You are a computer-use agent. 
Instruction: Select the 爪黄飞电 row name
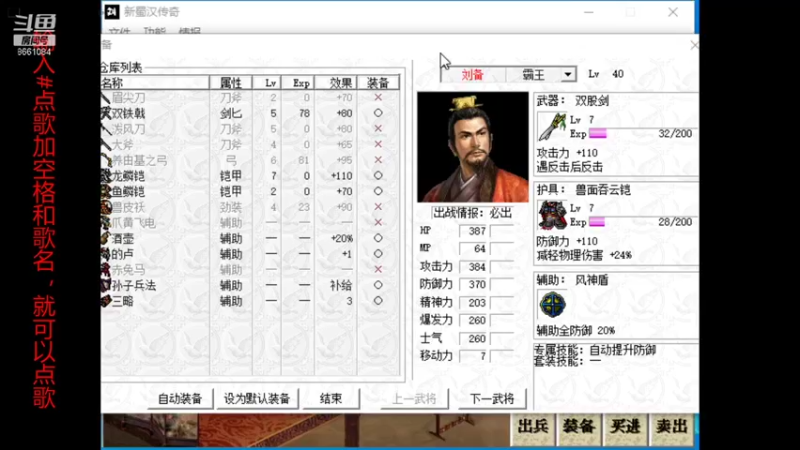[134, 222]
